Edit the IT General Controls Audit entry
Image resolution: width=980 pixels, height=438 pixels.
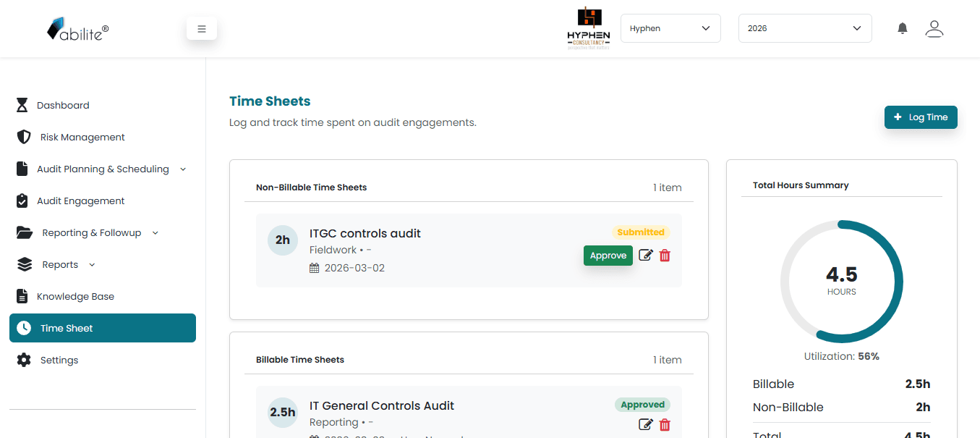click(646, 425)
